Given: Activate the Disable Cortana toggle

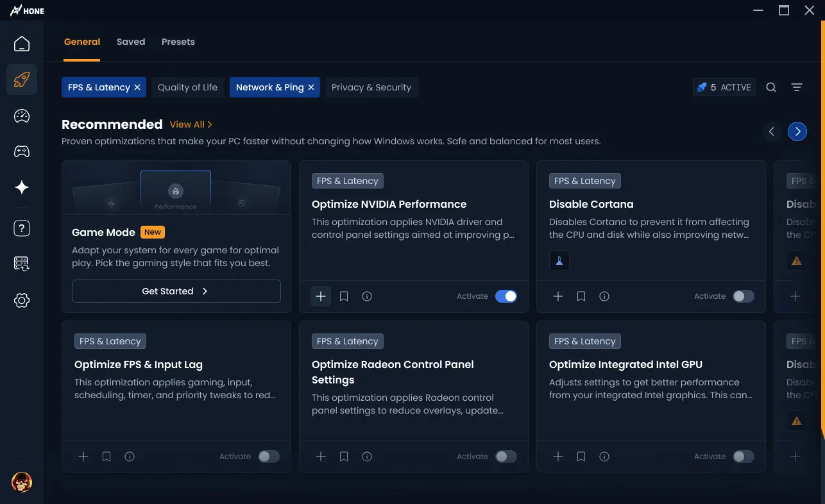Looking at the screenshot, I should (x=744, y=296).
